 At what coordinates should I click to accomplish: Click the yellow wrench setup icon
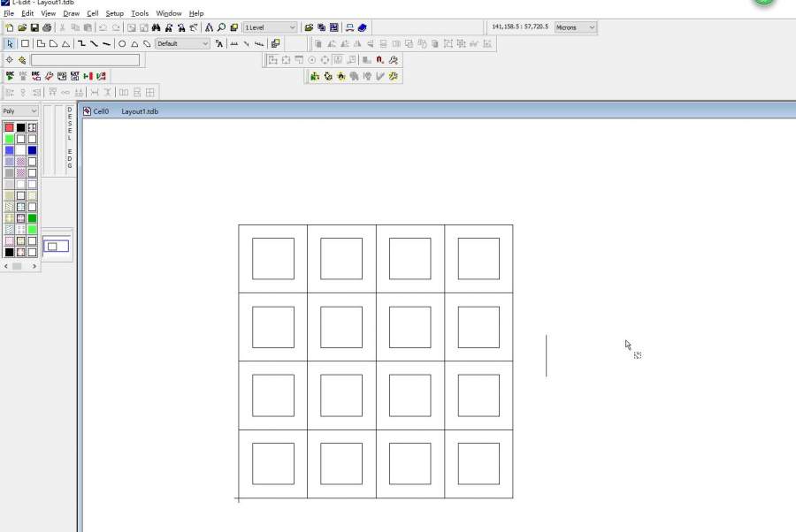[x=394, y=76]
